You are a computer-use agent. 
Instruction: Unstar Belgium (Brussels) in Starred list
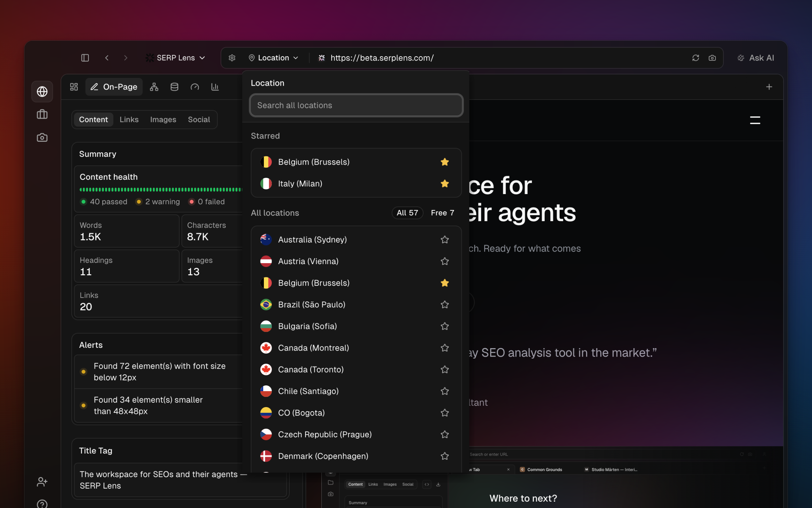point(445,162)
